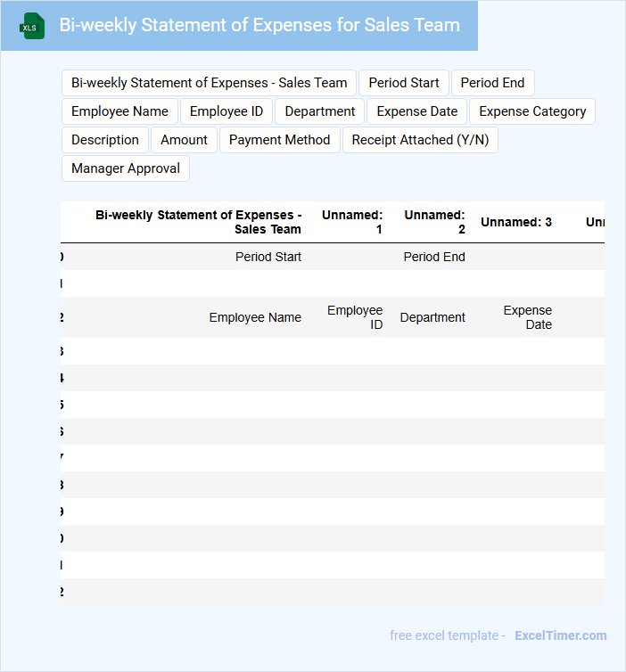626x672 pixels.
Task: Select the Expense Category tag
Action: coord(532,111)
